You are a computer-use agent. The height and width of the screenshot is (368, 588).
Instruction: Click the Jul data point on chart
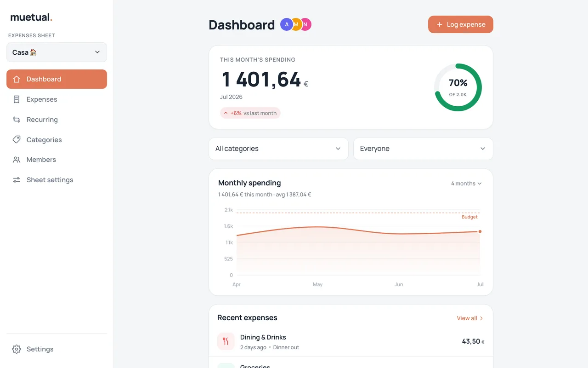point(480,231)
